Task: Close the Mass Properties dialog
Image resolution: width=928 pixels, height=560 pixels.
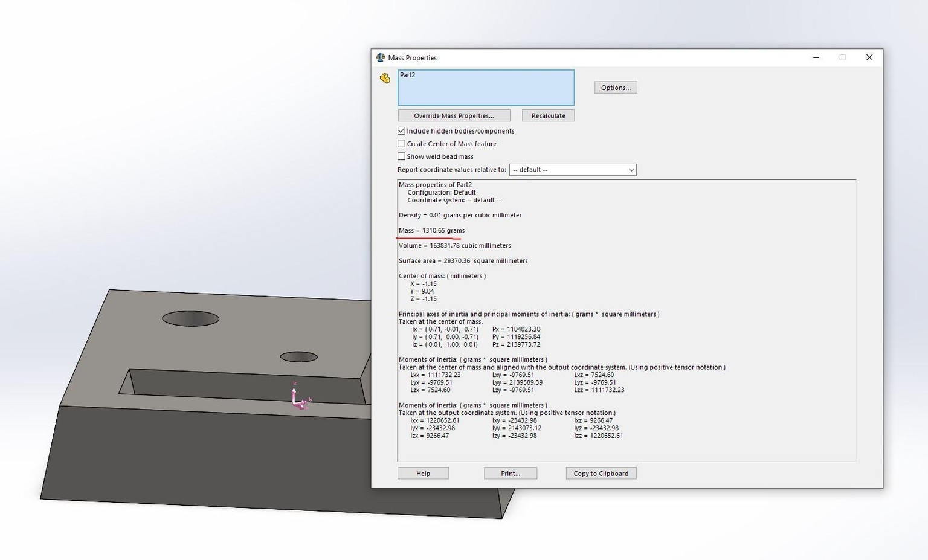Action: 869,57
